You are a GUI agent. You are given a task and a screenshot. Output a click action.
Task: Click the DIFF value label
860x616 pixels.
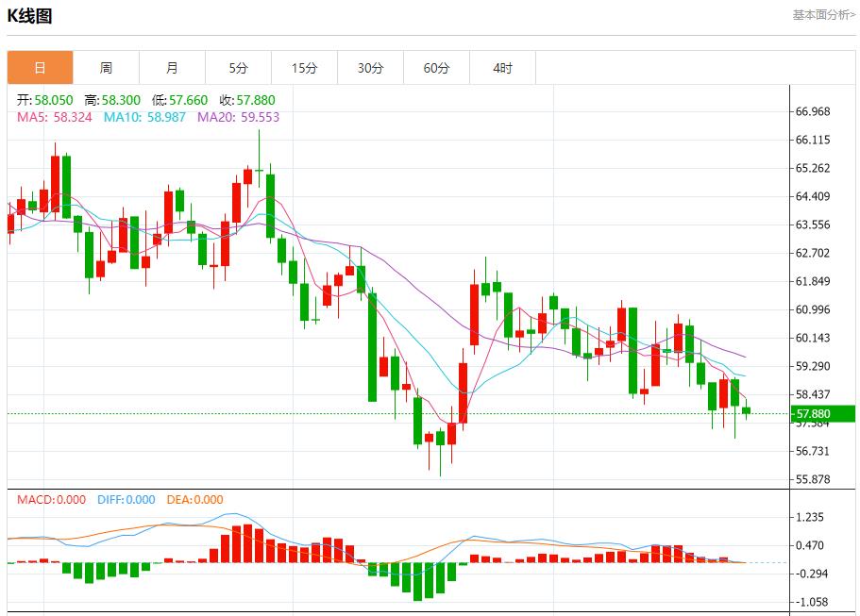(126, 500)
